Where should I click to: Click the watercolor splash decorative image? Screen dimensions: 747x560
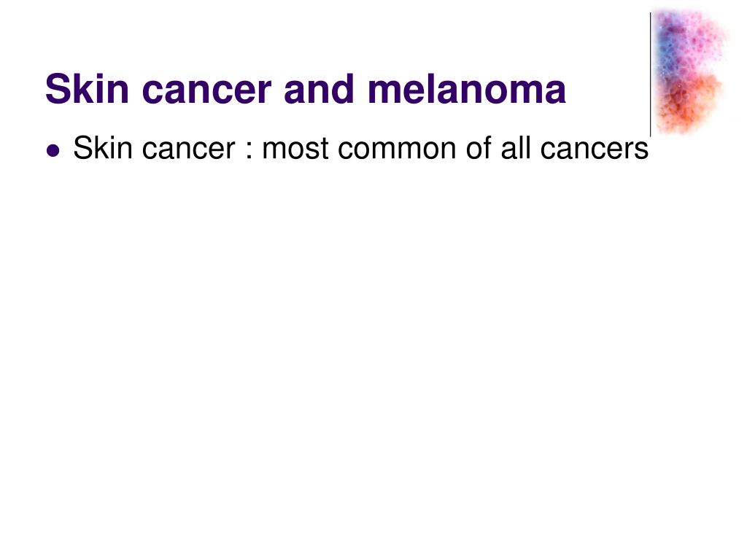(x=691, y=72)
